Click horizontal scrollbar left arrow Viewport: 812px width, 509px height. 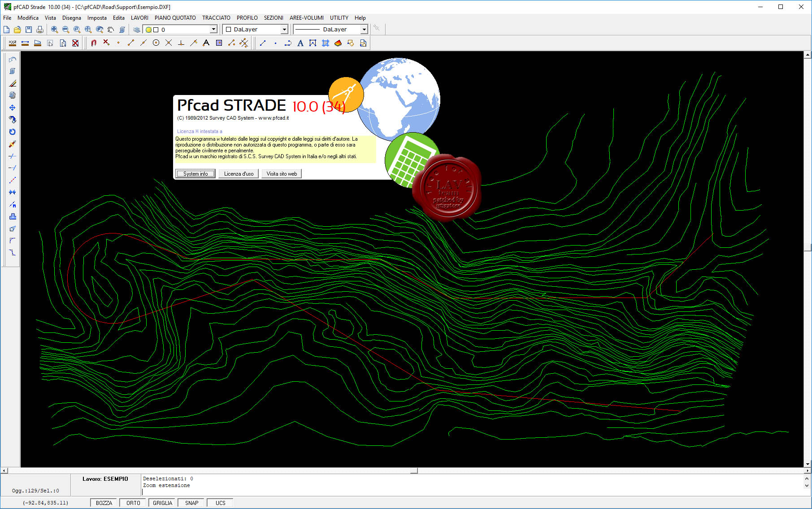coord(4,470)
